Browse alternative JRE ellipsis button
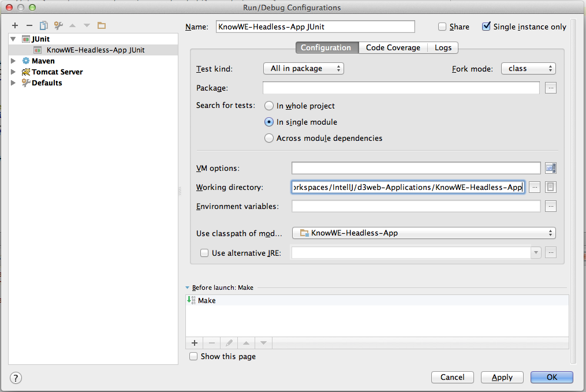The width and height of the screenshot is (586, 392). click(551, 253)
